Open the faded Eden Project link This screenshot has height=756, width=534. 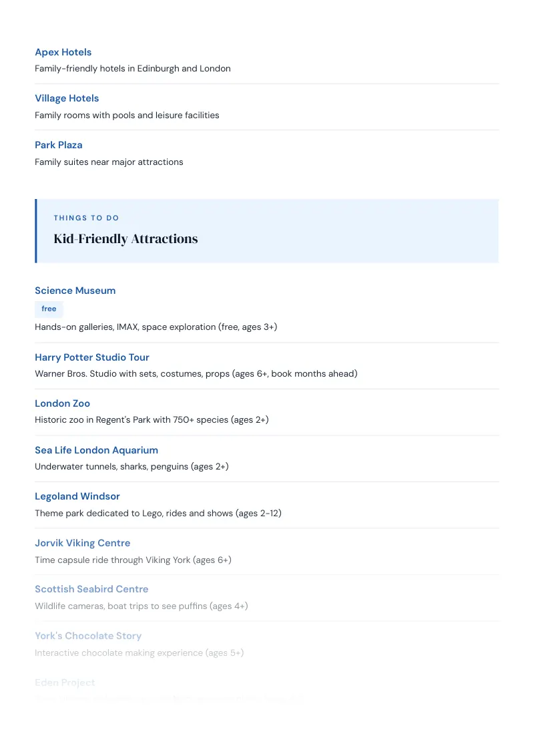point(65,683)
